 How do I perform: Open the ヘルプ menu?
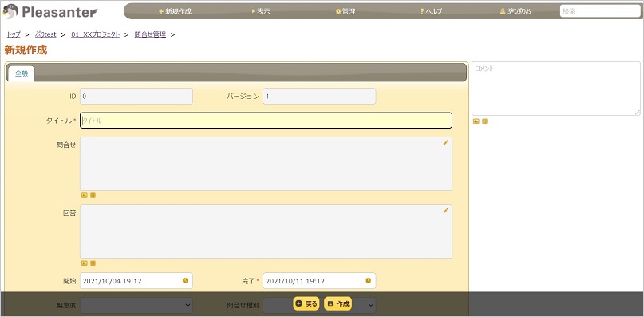pyautogui.click(x=431, y=11)
